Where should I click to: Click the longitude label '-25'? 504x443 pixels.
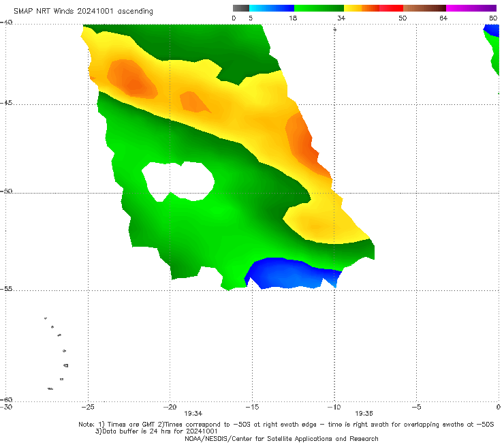pyautogui.click(x=88, y=407)
